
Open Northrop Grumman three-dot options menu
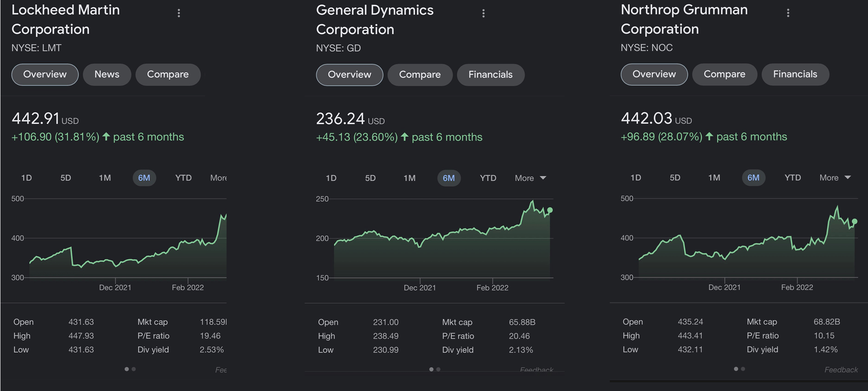tap(788, 13)
